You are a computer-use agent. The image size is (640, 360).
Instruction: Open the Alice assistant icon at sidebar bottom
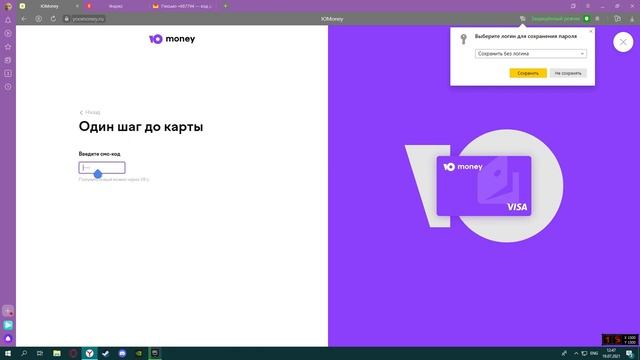coord(8,338)
